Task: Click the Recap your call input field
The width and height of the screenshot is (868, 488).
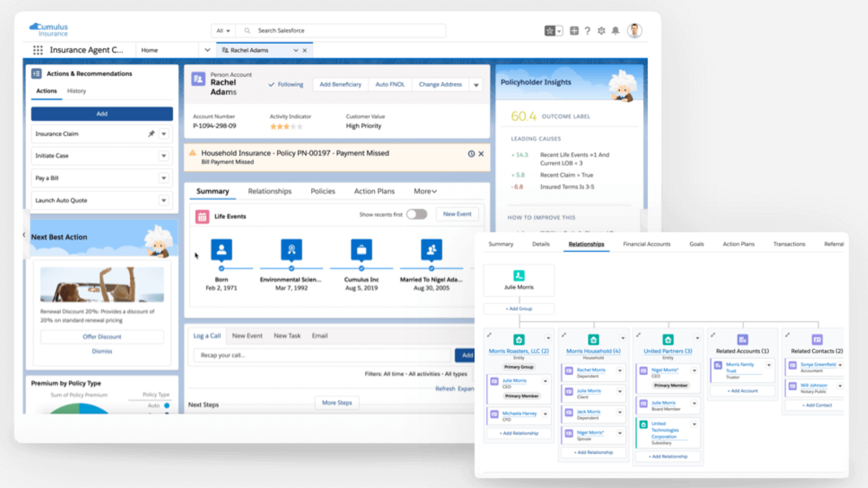Action: pos(323,356)
